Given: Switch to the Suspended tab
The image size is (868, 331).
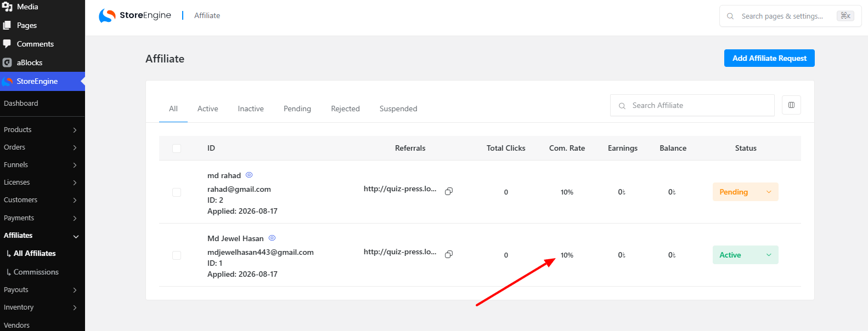Looking at the screenshot, I should tap(398, 109).
